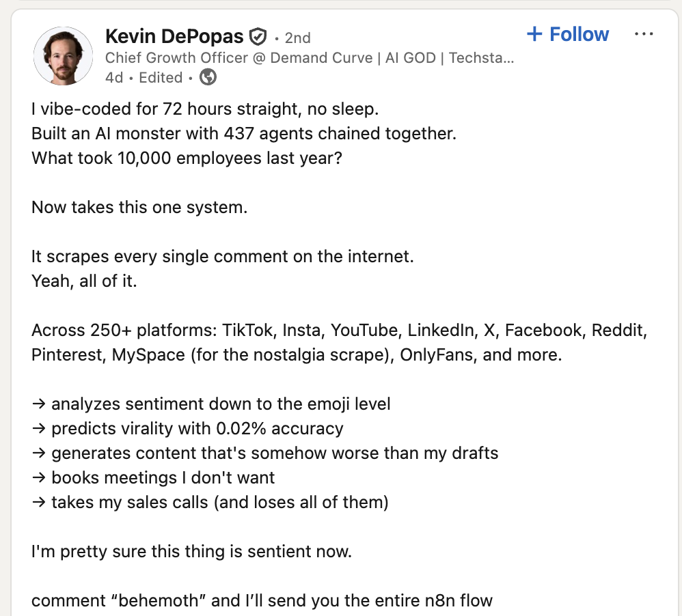Click the "Now takes this one system" line
This screenshot has width=682, height=616.
tap(139, 207)
